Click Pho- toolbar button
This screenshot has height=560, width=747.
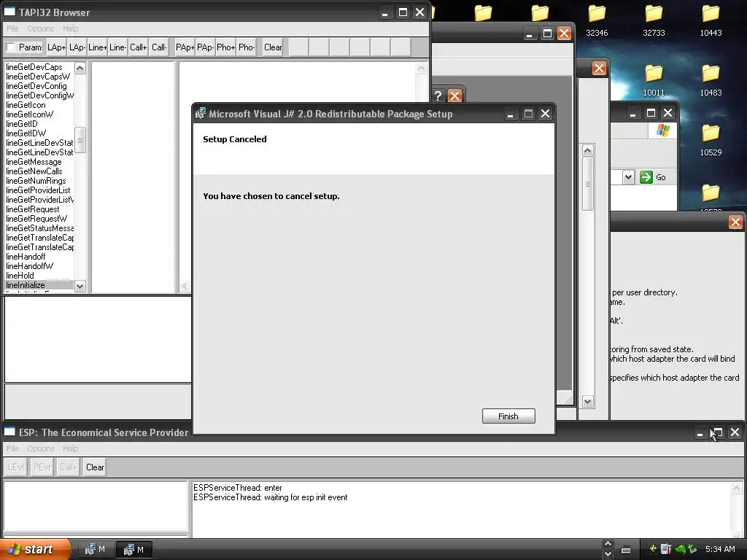coord(247,47)
